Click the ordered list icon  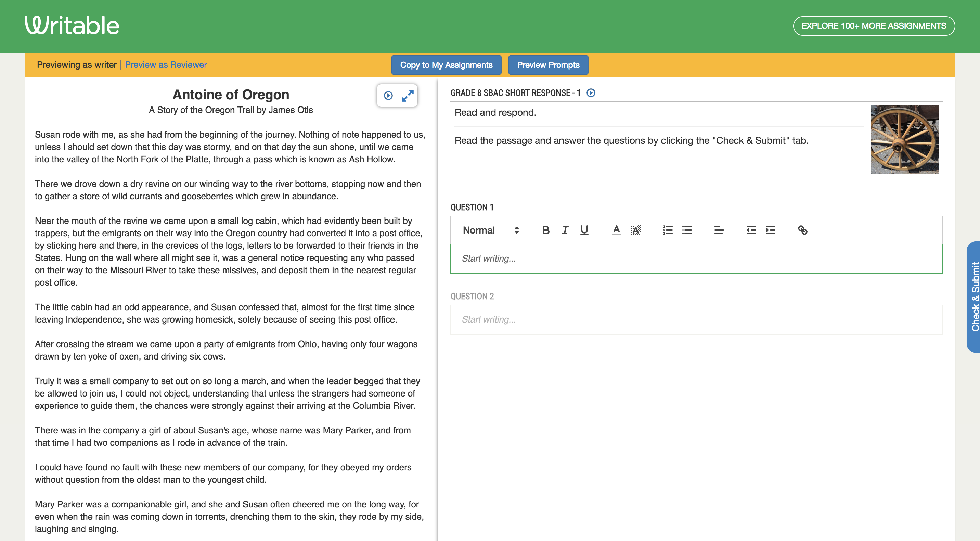[667, 230]
